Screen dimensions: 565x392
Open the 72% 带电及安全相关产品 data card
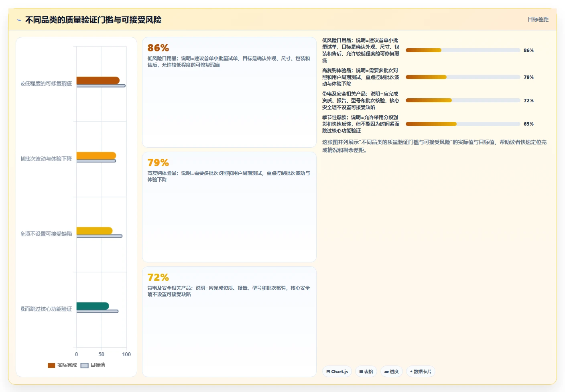(x=229, y=322)
